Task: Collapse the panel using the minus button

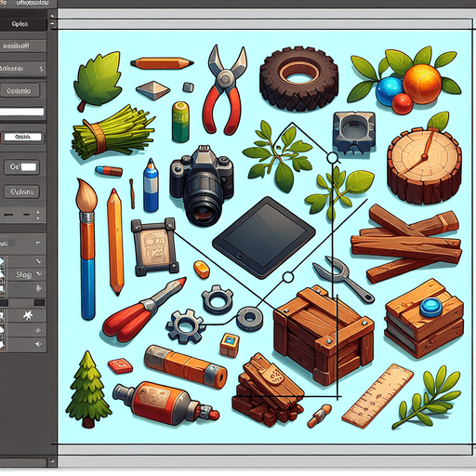Action: pos(52,23)
